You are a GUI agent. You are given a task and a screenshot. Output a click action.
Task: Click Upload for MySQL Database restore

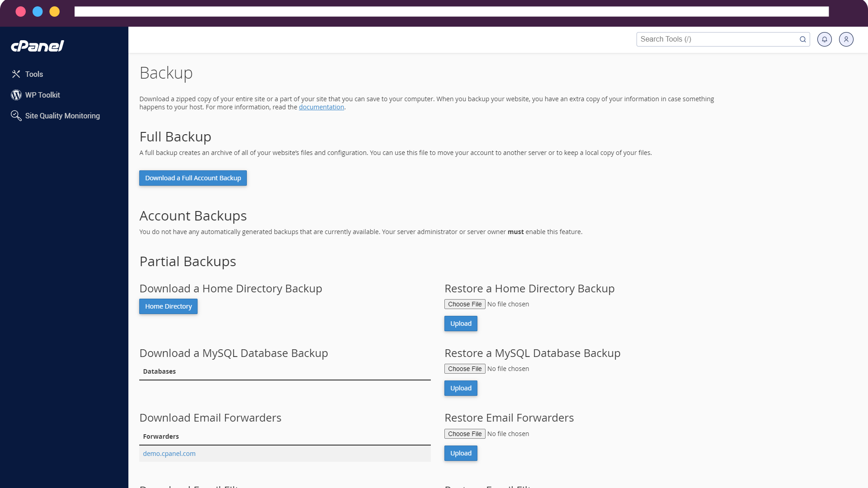pos(461,388)
